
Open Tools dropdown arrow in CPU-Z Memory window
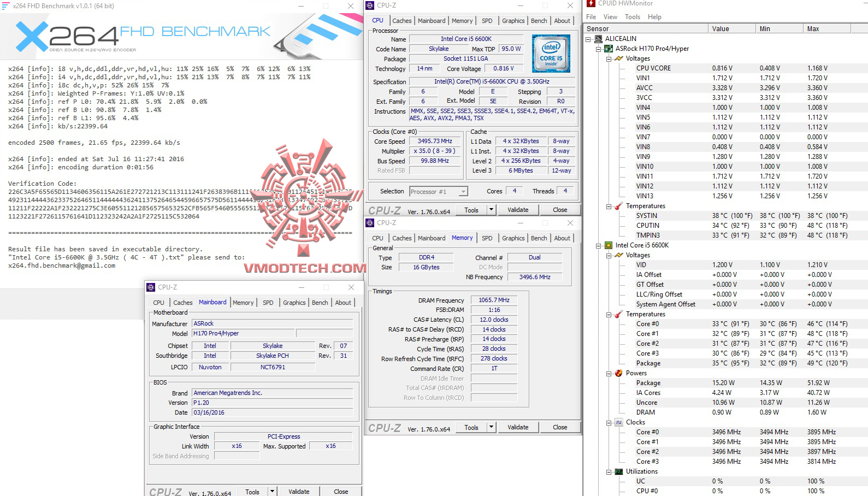tap(491, 427)
